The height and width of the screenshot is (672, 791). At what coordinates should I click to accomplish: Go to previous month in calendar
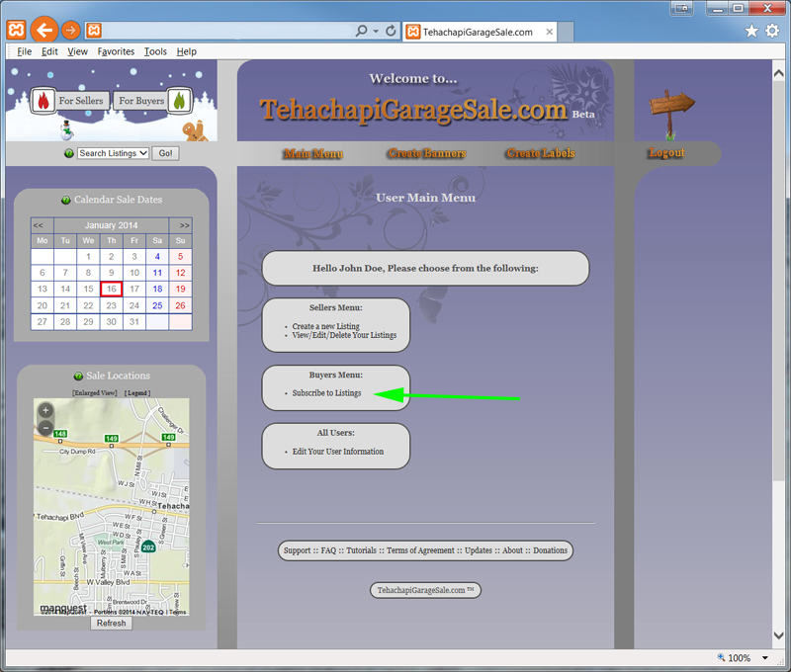point(38,225)
